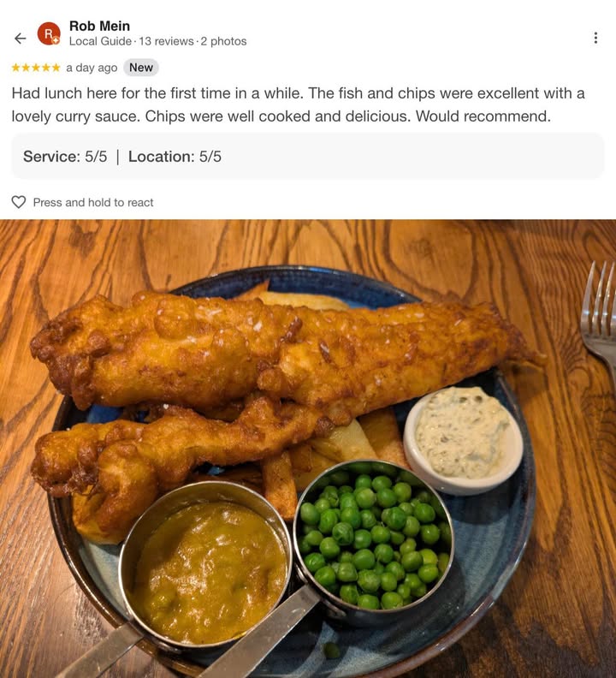Screen dimensions: 616x678
Task: Click the first gold star of the rating
Action: (x=16, y=68)
